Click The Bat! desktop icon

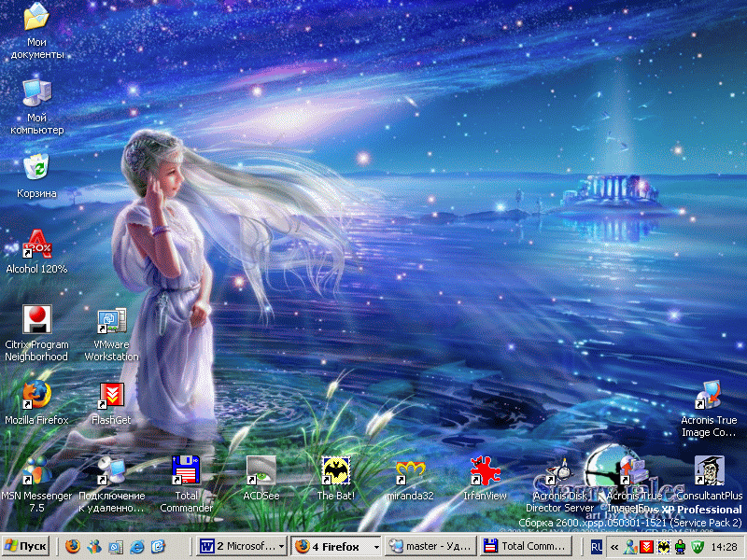coord(336,470)
